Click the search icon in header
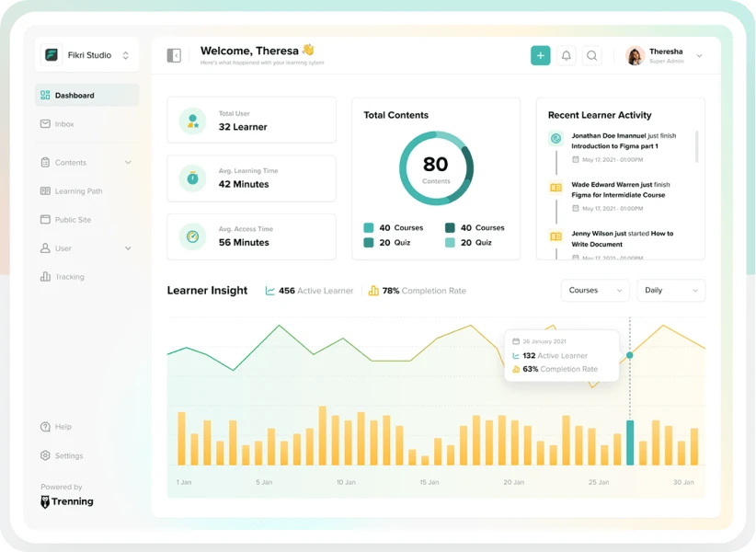The height and width of the screenshot is (552, 756). point(593,55)
